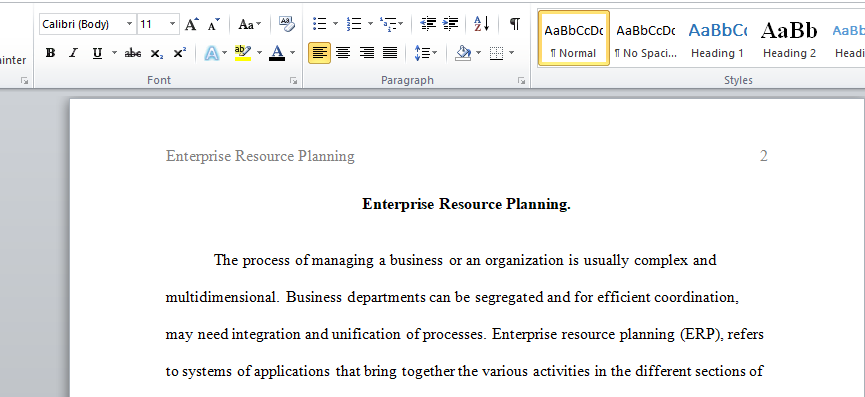Open Underline style dropdown arrow
Image resolution: width=865 pixels, height=397 pixels.
114,53
